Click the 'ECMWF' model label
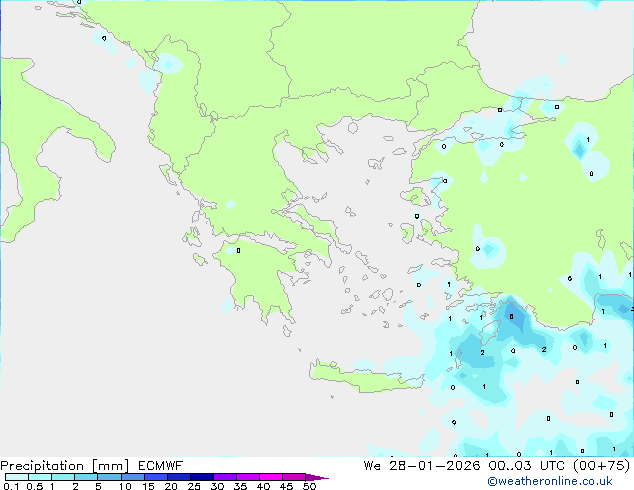This screenshot has width=634, height=490. coord(161,466)
